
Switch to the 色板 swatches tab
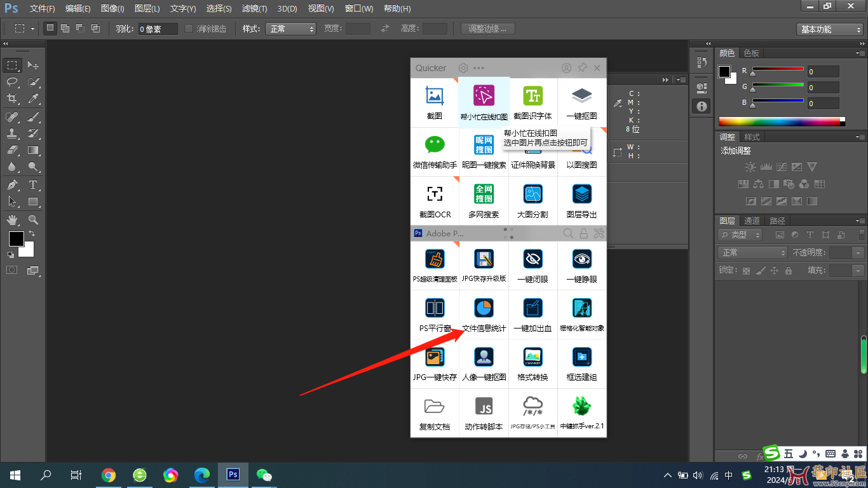point(751,53)
